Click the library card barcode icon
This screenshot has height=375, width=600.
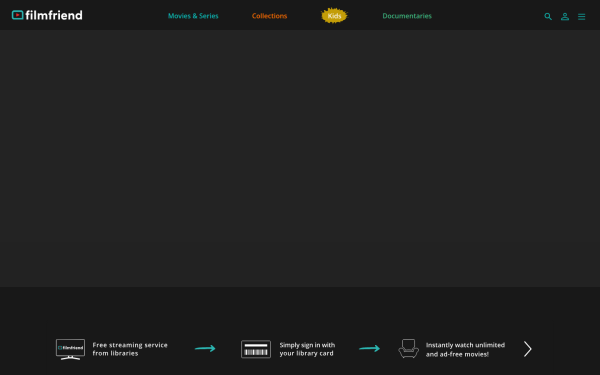coord(256,349)
